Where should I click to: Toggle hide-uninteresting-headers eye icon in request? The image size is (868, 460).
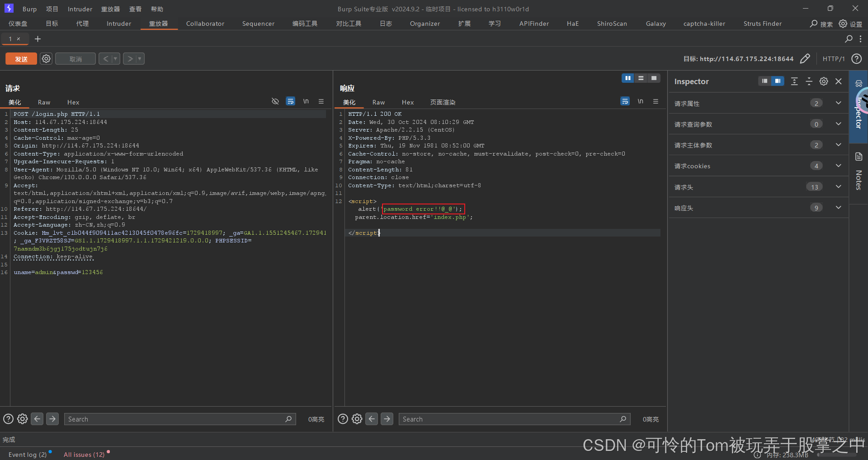[x=275, y=101]
